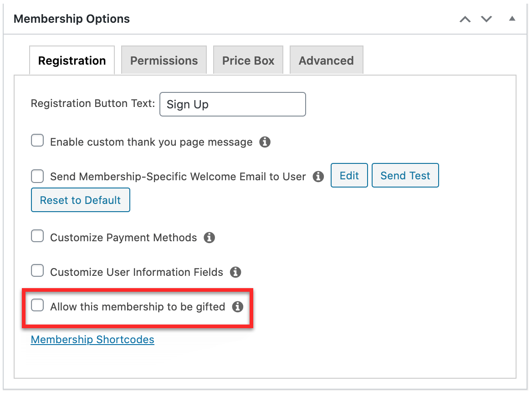The width and height of the screenshot is (532, 396).
Task: Enable custom thank you page message checkbox
Action: click(x=37, y=140)
